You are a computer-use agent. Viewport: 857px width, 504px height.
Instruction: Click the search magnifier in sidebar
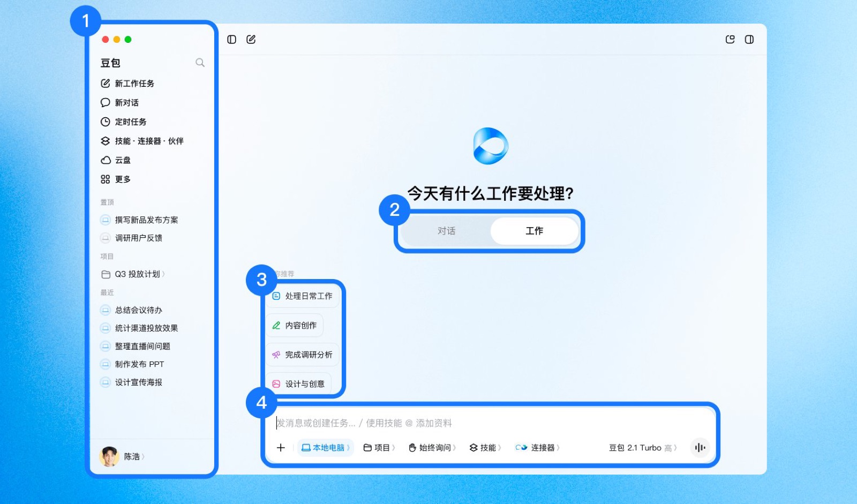(x=200, y=63)
